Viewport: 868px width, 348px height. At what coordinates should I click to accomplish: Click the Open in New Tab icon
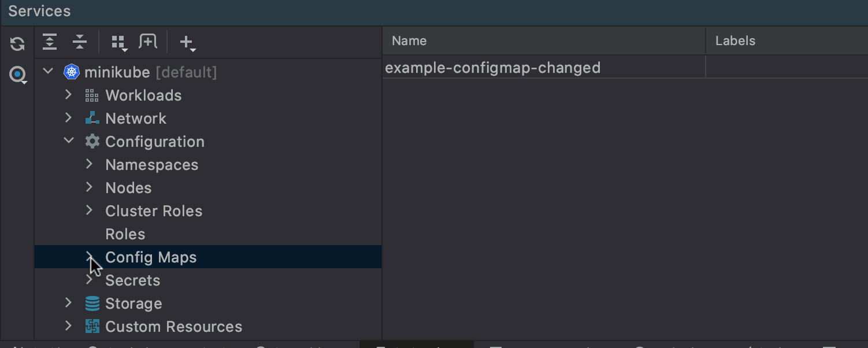(x=148, y=42)
